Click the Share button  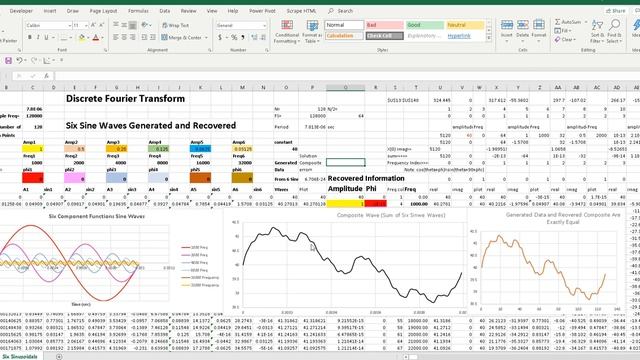pyautogui.click(x=616, y=11)
